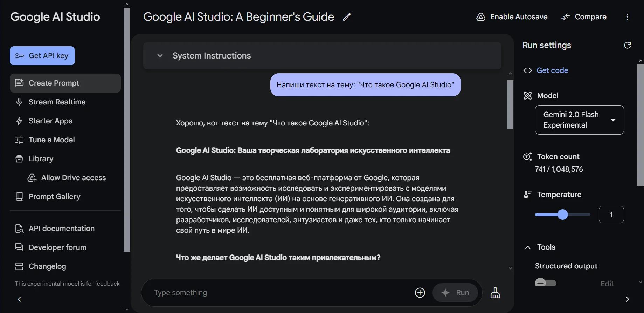Click the Temperature value input field
Image resolution: width=644 pixels, height=313 pixels.
(x=611, y=215)
